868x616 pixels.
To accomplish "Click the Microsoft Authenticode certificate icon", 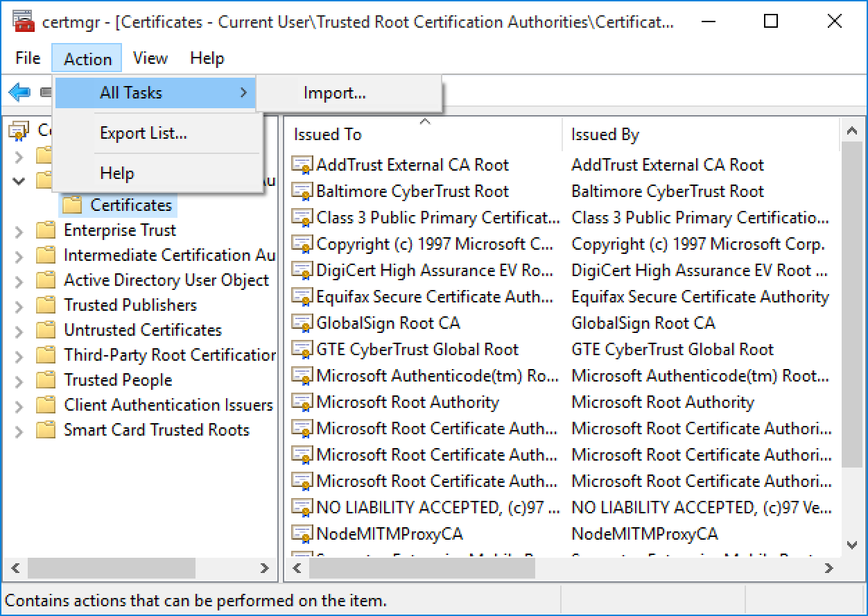I will (x=302, y=376).
